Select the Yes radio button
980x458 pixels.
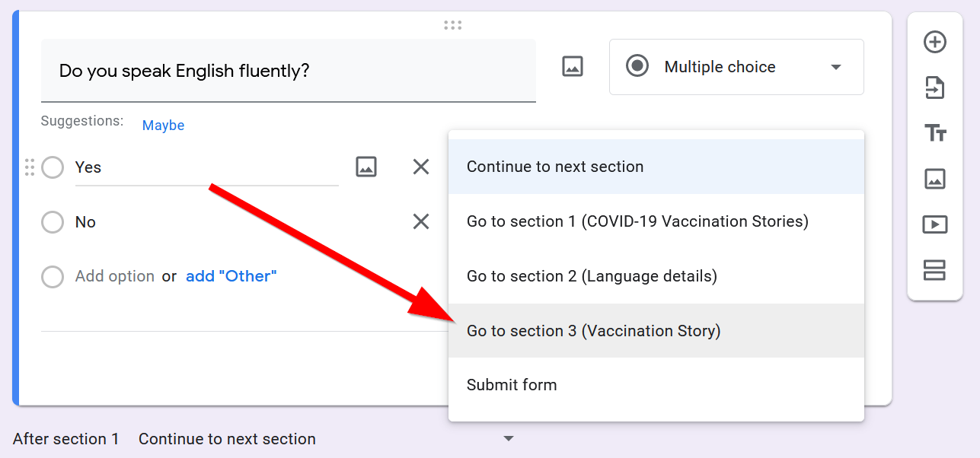[53, 167]
